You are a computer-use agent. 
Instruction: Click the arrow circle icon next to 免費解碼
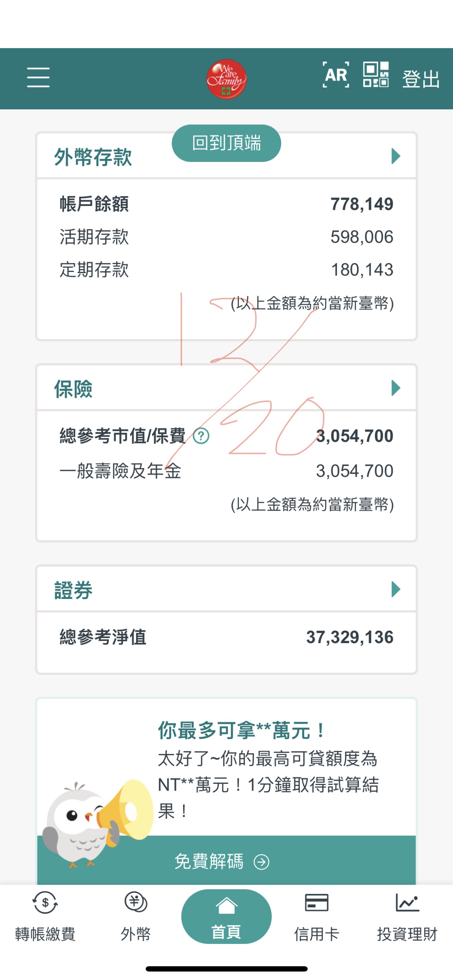[x=261, y=862]
